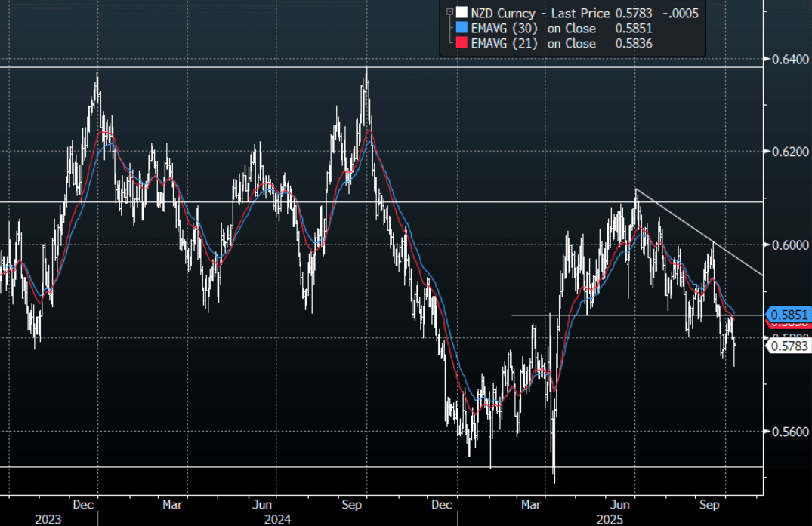
Task: Click the red EMAVG (21) legend swatch
Action: click(460, 44)
